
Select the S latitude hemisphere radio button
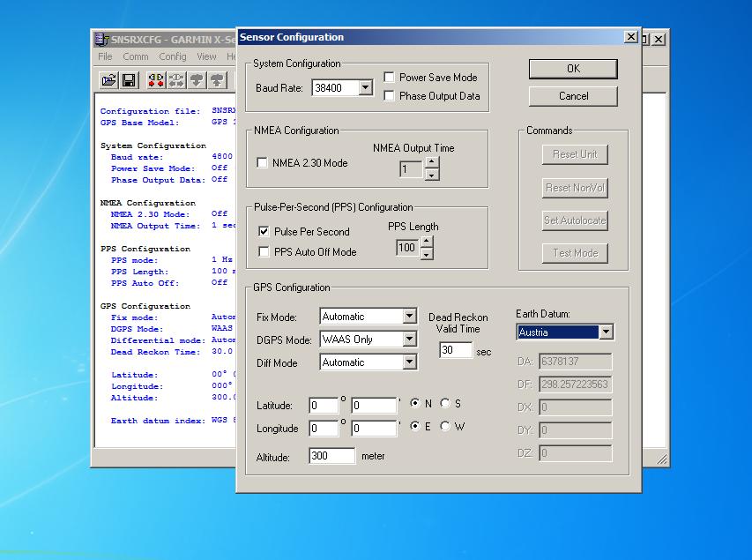[x=445, y=403]
